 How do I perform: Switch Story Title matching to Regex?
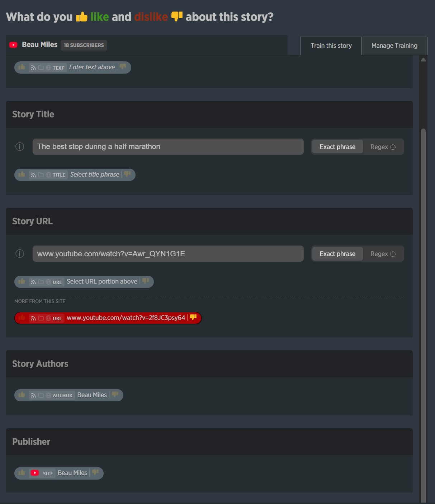pos(383,147)
